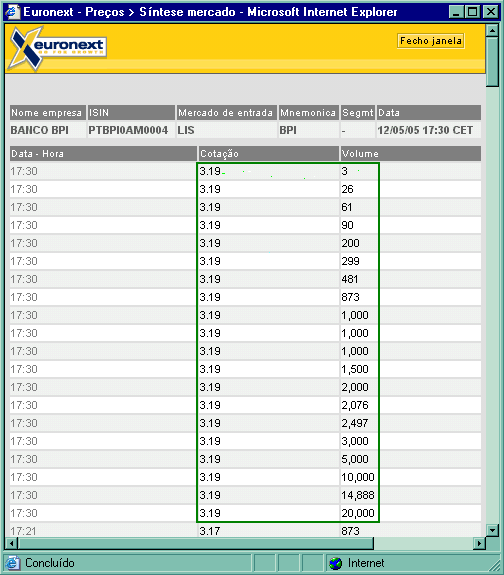Click the 17:30 time in the 14,888 row
Viewport: 504px width, 575px height.
point(24,495)
